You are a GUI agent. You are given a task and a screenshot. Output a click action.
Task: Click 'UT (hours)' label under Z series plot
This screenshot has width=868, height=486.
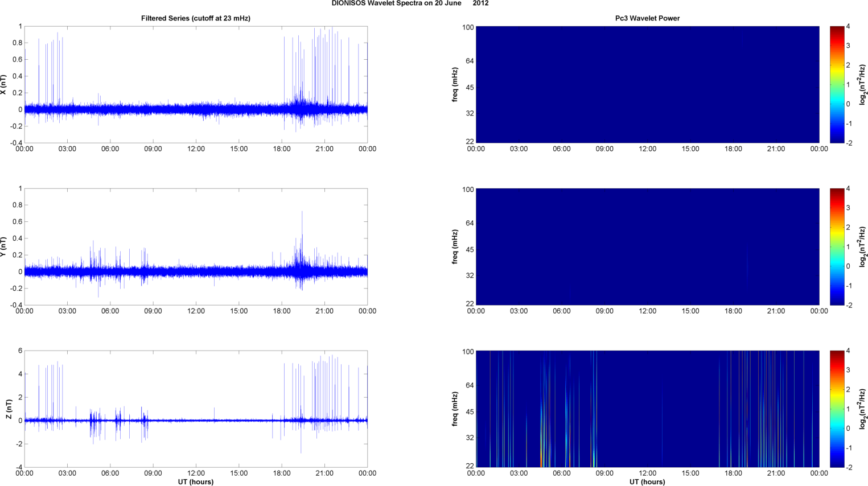click(196, 482)
